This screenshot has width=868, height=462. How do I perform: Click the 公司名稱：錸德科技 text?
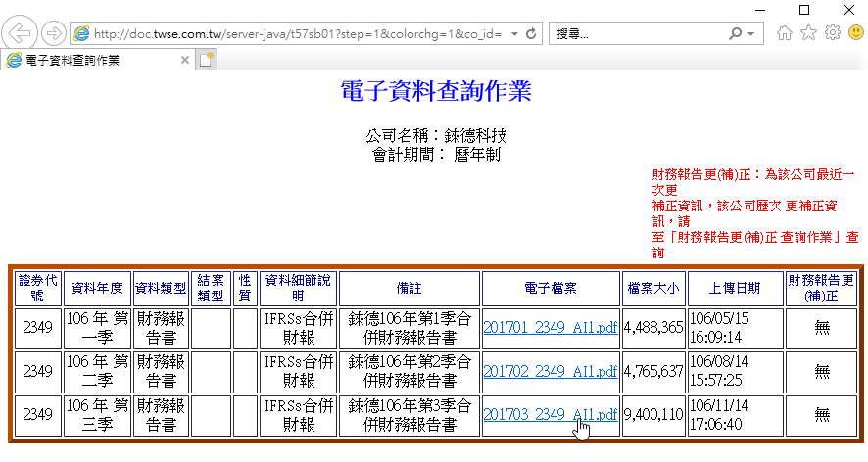[436, 135]
